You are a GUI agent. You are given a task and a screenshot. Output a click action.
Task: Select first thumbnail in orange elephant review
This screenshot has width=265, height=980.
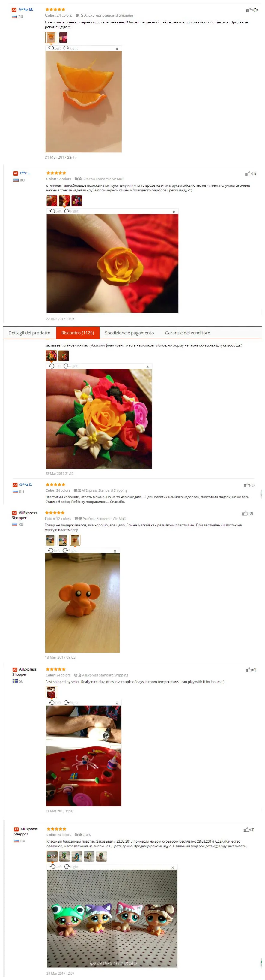[x=50, y=540]
